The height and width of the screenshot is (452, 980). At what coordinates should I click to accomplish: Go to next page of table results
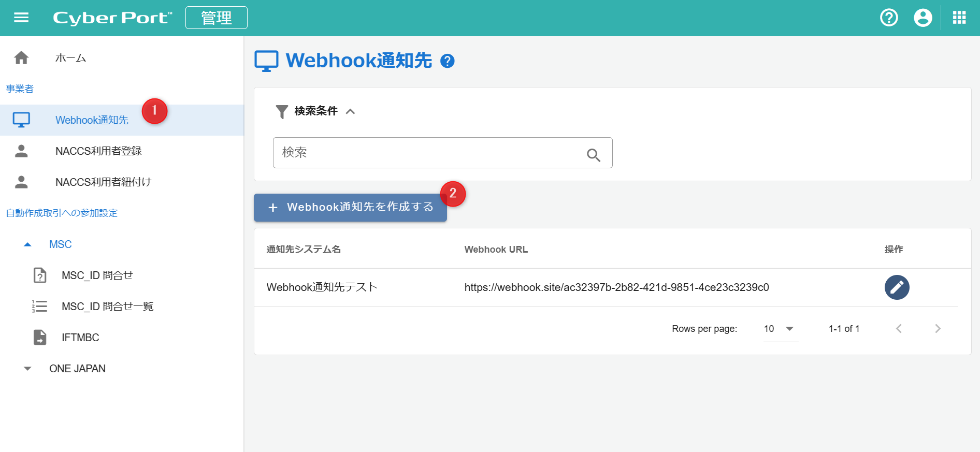[937, 329]
